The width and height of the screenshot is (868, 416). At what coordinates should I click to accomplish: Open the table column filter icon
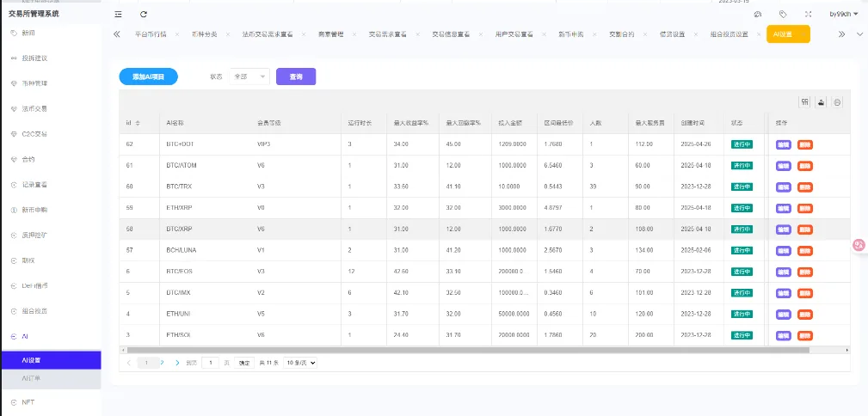click(804, 101)
